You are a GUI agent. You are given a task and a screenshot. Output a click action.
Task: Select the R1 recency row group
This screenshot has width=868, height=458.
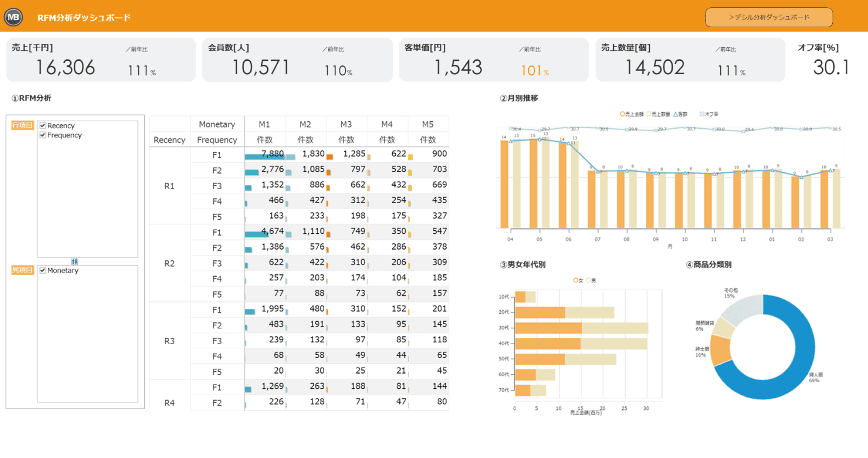click(170, 186)
